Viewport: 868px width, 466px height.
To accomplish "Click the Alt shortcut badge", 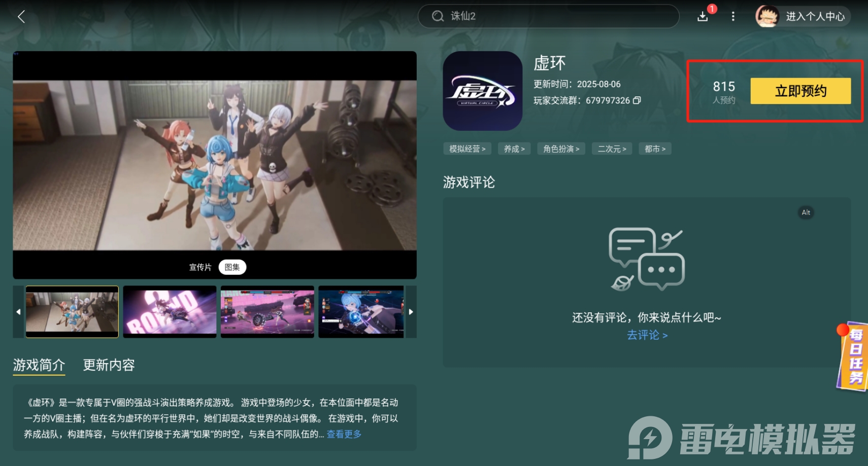I will [x=806, y=212].
